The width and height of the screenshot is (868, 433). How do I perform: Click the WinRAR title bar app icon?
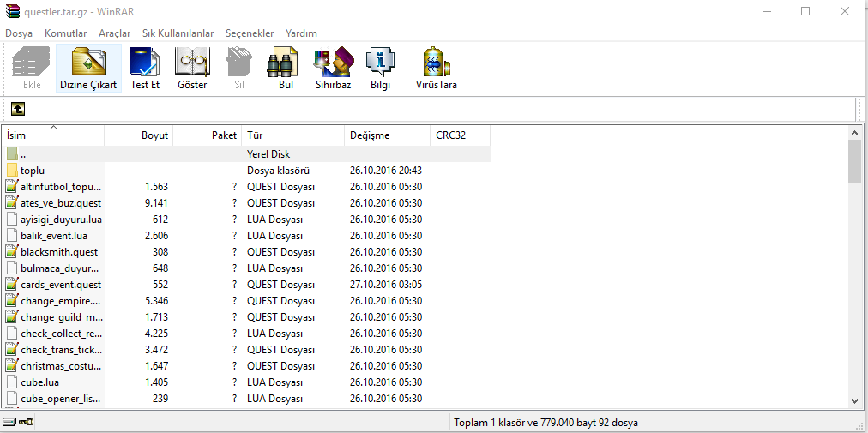(x=12, y=11)
